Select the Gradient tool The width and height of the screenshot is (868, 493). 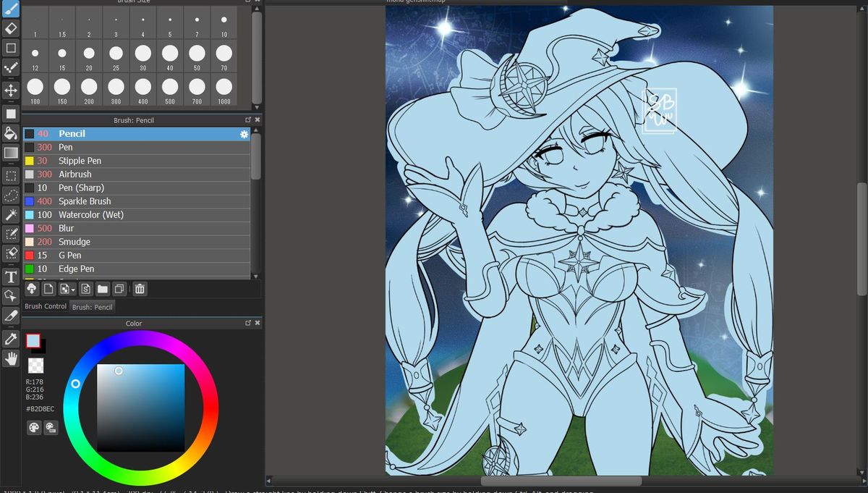11,153
